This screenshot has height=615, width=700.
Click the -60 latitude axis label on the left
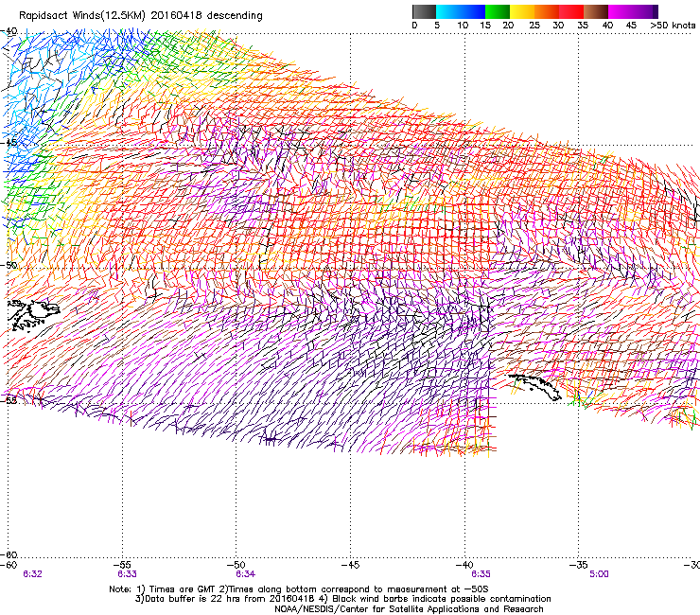pyautogui.click(x=9, y=554)
